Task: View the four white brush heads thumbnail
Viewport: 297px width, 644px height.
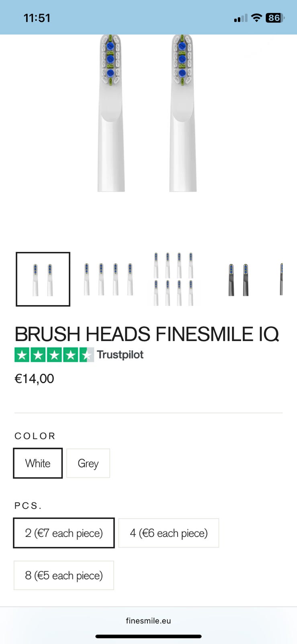Action: click(x=108, y=279)
